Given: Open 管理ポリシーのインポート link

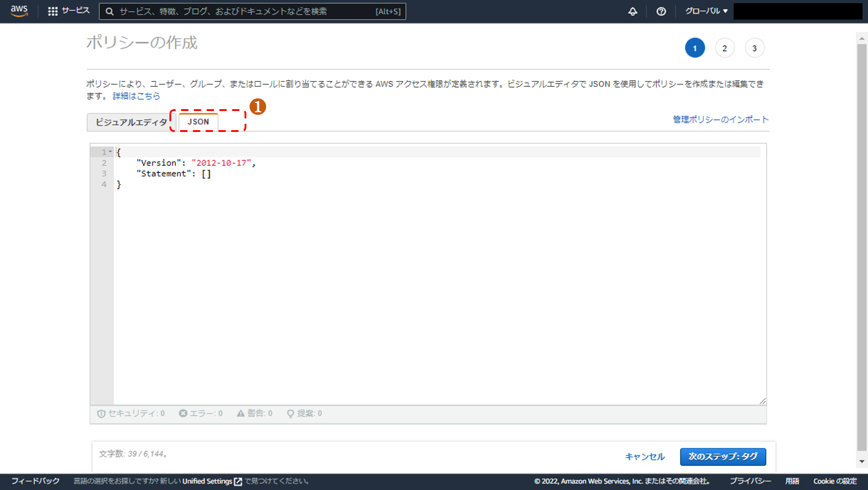Looking at the screenshot, I should [720, 119].
